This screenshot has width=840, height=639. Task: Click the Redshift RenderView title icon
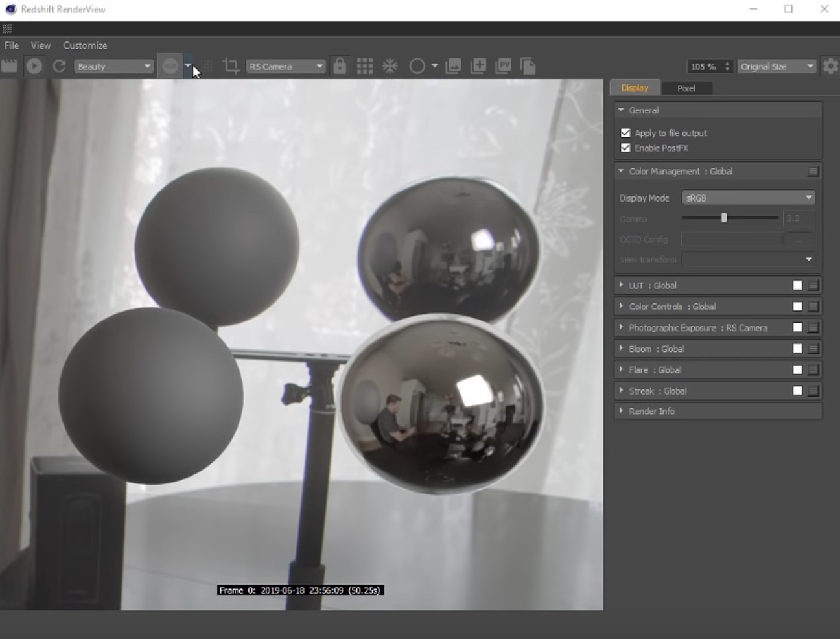coord(10,9)
